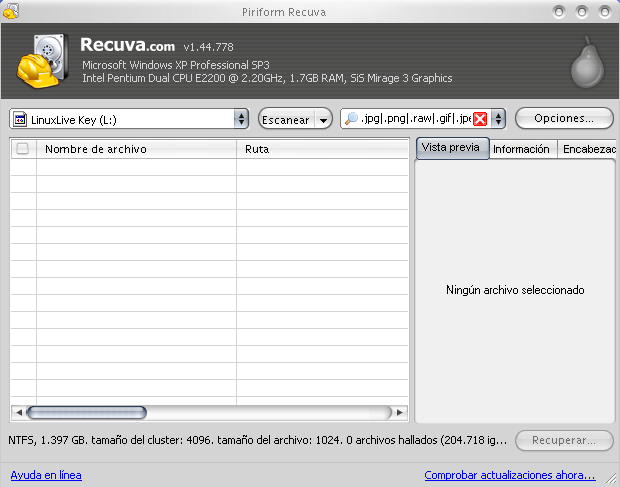Screen dimensions: 620x487
Task: Sort by Nombre de archivo column header
Action: [136, 149]
